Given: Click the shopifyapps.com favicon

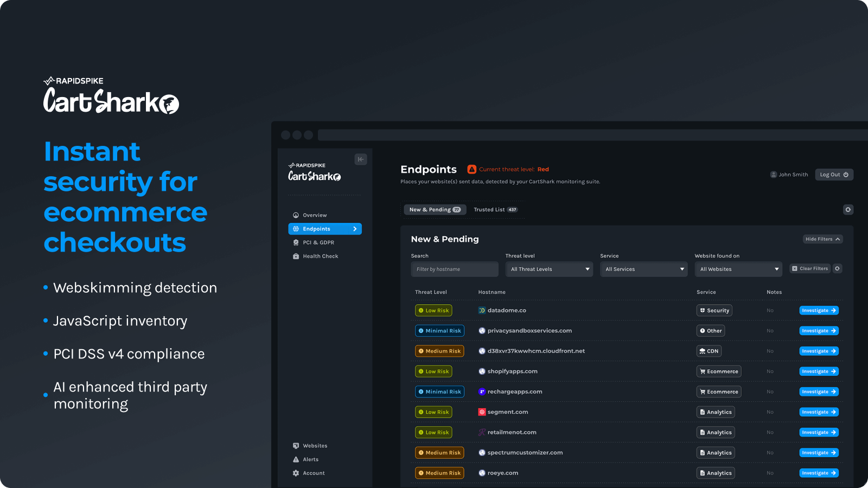Looking at the screenshot, I should (x=482, y=371).
